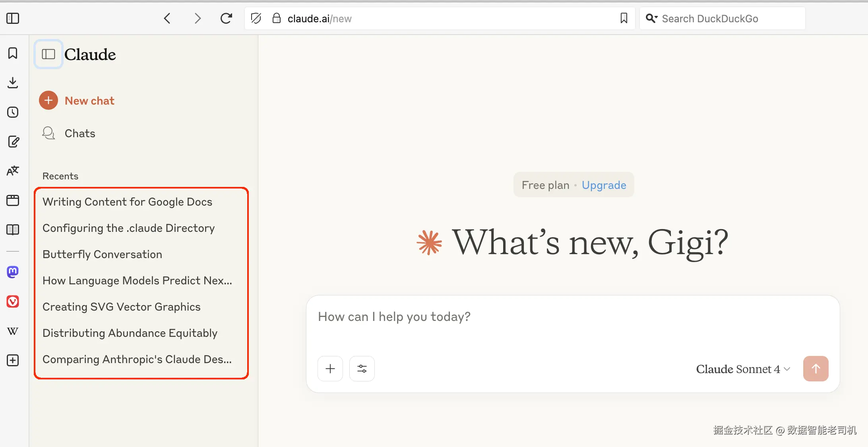Screen dimensions: 868x447
Task: Open the Notes panel
Action: [13, 142]
